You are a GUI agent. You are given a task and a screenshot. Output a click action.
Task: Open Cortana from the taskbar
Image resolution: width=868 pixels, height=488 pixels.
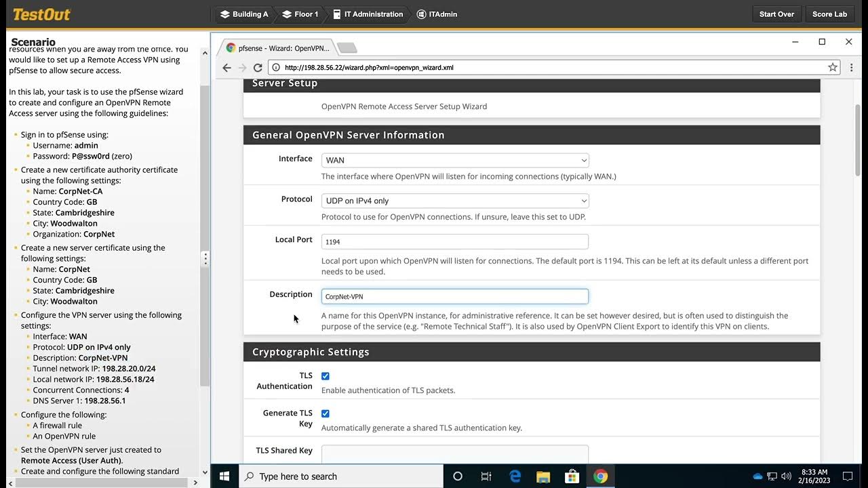[x=458, y=476]
